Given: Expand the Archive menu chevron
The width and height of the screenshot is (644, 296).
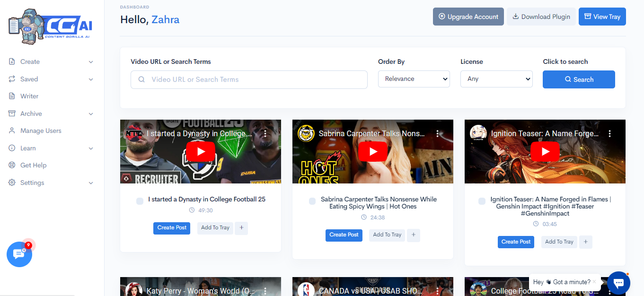Looking at the screenshot, I should [x=91, y=114].
